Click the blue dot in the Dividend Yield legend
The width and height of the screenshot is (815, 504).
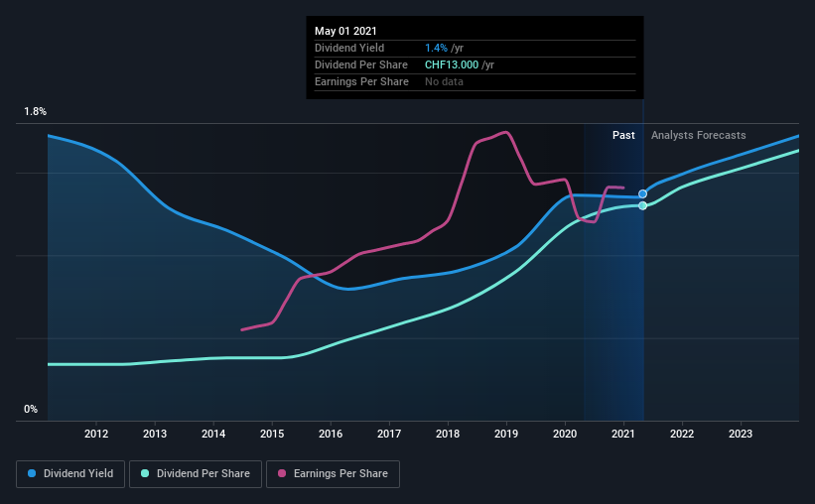click(33, 474)
